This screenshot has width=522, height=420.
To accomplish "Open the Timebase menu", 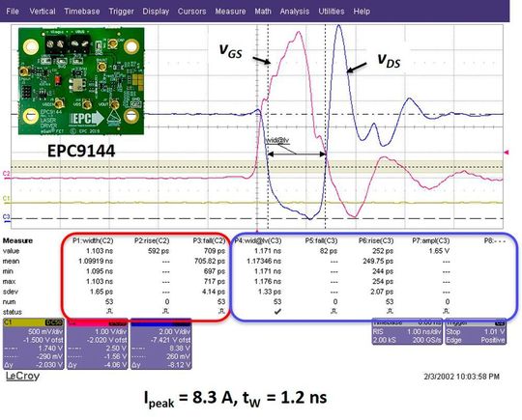I will (x=82, y=12).
